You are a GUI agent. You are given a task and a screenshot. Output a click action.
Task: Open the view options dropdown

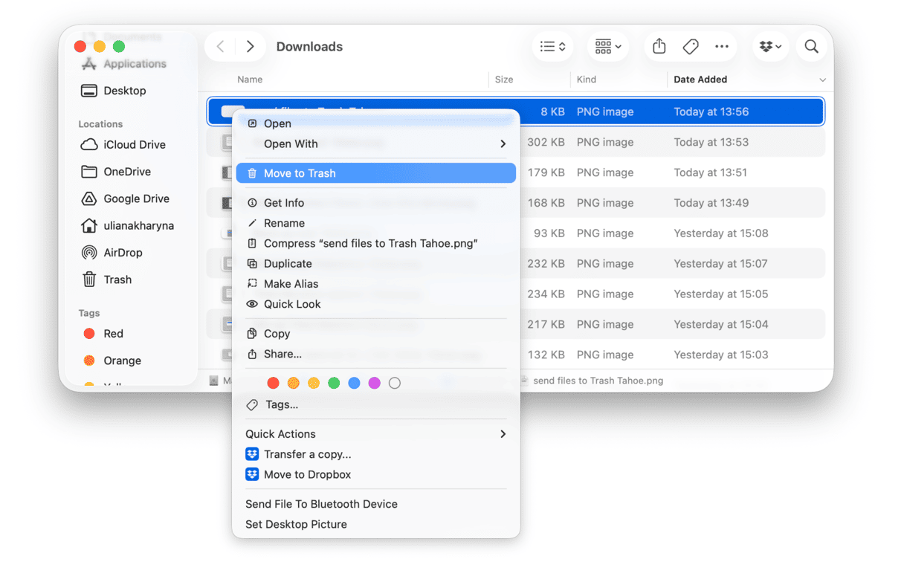pos(552,46)
